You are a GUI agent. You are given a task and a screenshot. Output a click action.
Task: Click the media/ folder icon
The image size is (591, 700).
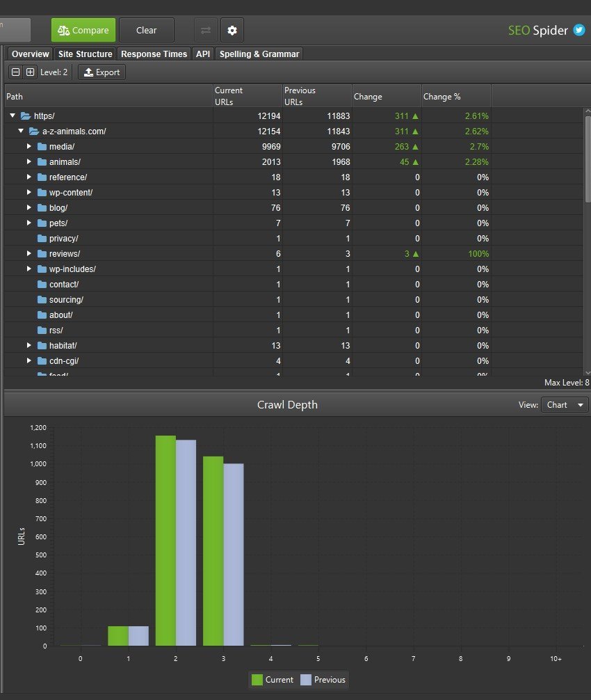pyautogui.click(x=42, y=147)
